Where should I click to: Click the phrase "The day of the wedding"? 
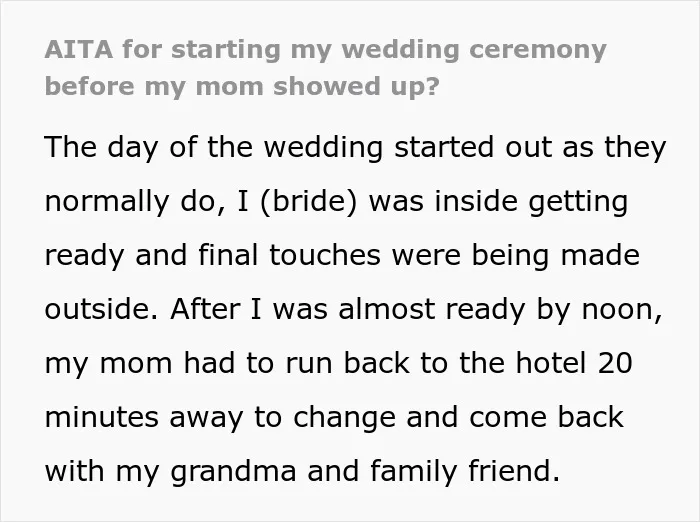213,147
